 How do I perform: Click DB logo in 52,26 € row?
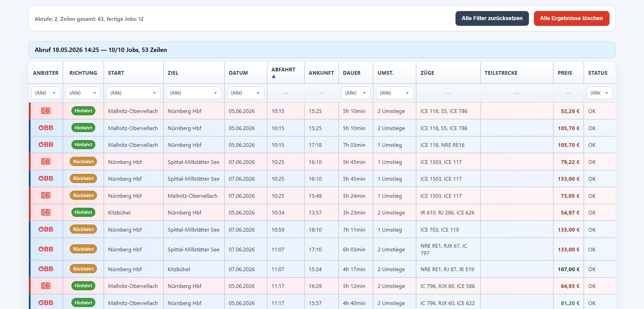coord(46,111)
